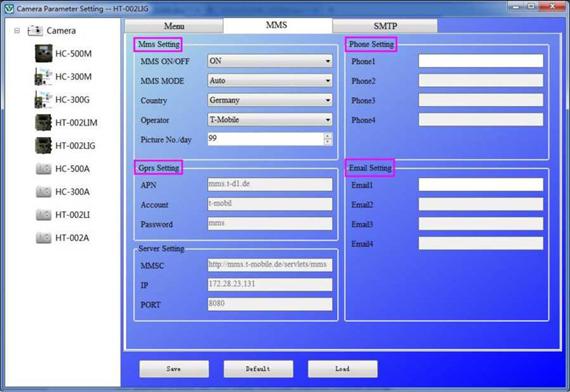Click the PORT field showing 8080

(x=270, y=304)
